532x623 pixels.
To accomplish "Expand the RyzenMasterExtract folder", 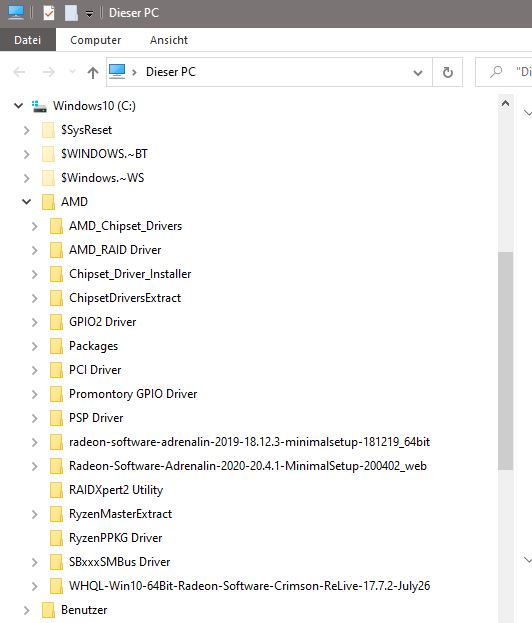I will (x=35, y=514).
